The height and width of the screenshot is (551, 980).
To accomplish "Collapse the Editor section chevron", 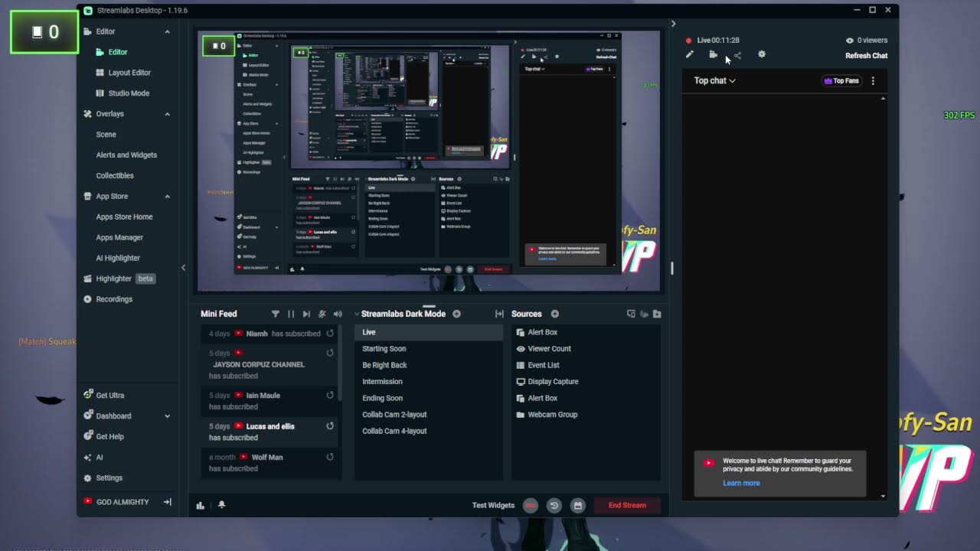I will tap(168, 31).
